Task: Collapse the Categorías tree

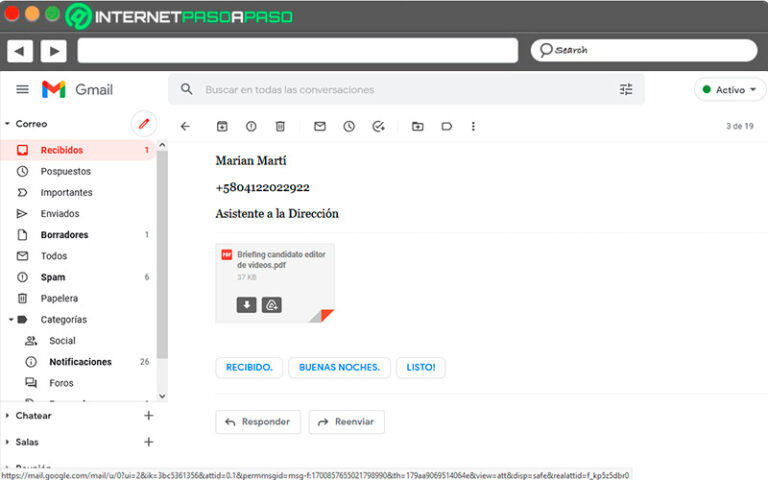Action: coord(11,319)
